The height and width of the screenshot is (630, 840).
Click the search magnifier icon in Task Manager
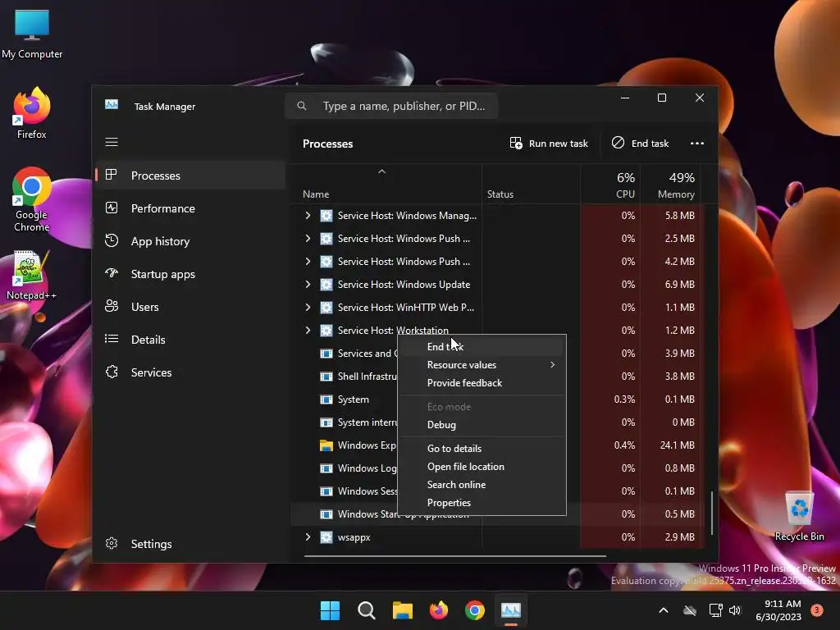[x=302, y=106]
